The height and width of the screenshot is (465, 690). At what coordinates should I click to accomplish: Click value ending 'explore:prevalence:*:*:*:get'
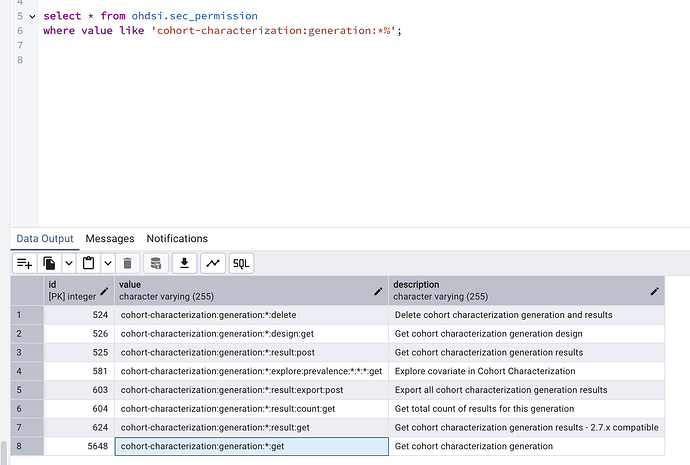point(252,371)
